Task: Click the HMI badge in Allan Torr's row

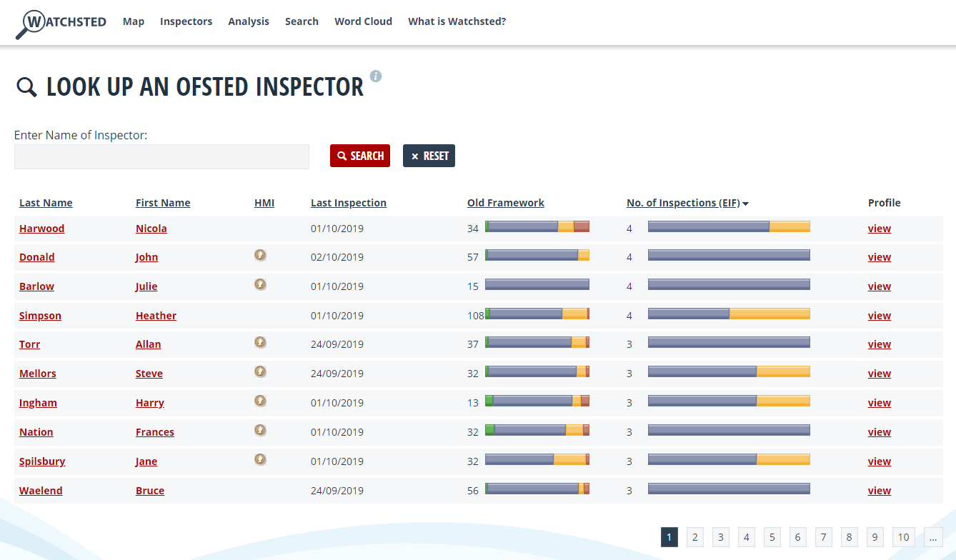Action: tap(261, 342)
